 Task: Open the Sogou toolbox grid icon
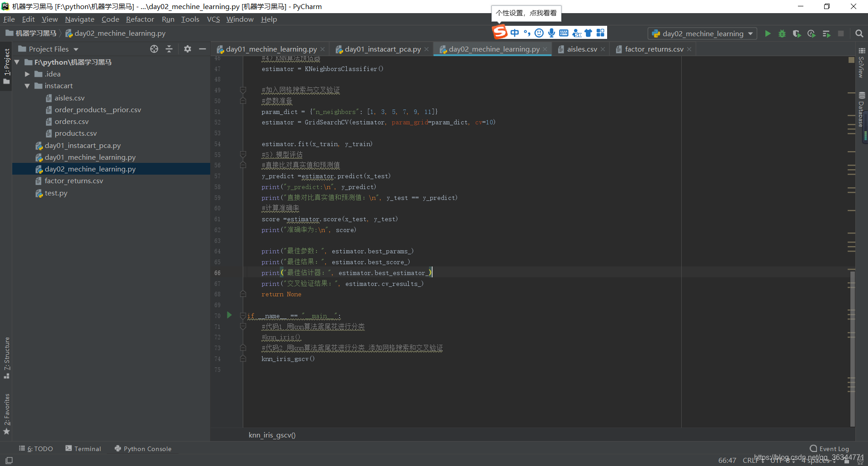click(x=600, y=33)
